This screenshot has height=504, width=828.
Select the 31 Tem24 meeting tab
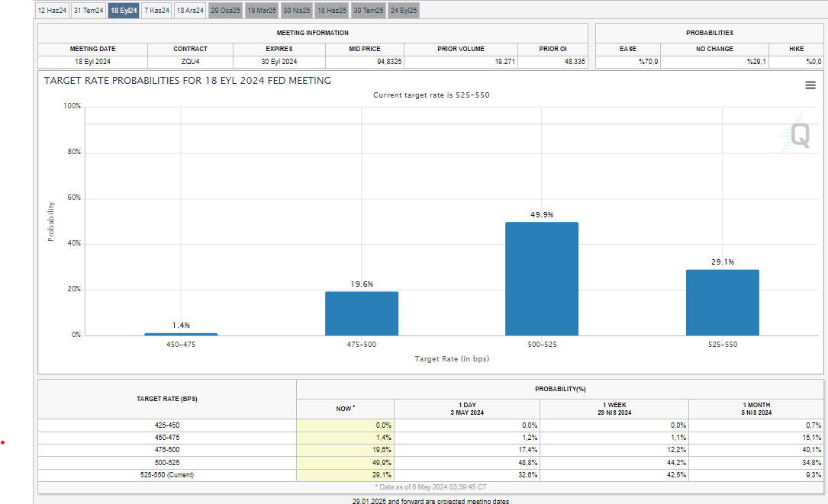89,11
